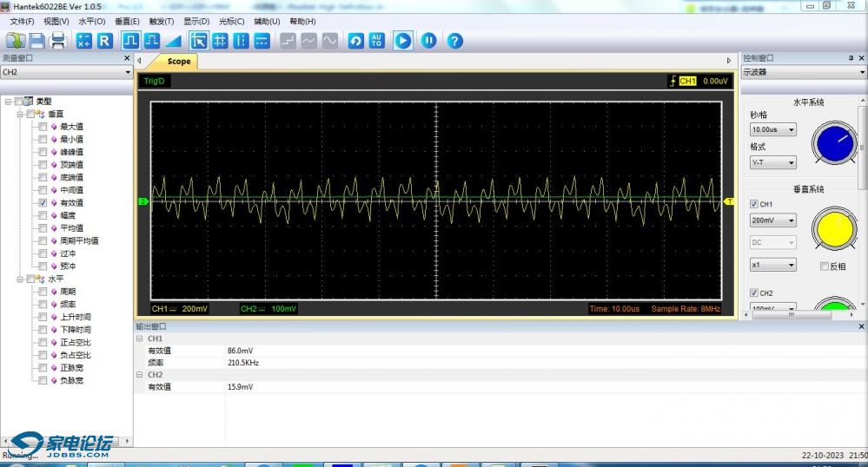Screen dimensions: 868x467
Task: Check the 峰峰值 measurement box
Action: coord(43,152)
